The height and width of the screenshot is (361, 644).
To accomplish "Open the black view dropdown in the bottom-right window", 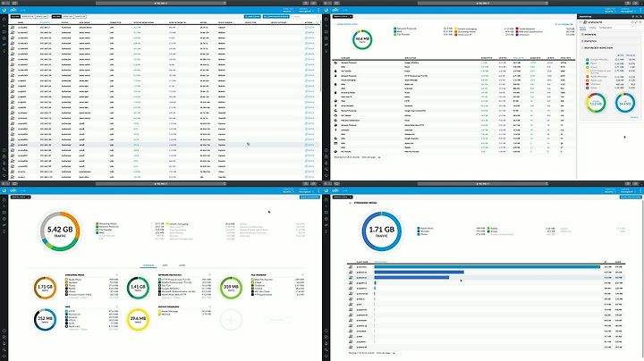I will [x=343, y=197].
